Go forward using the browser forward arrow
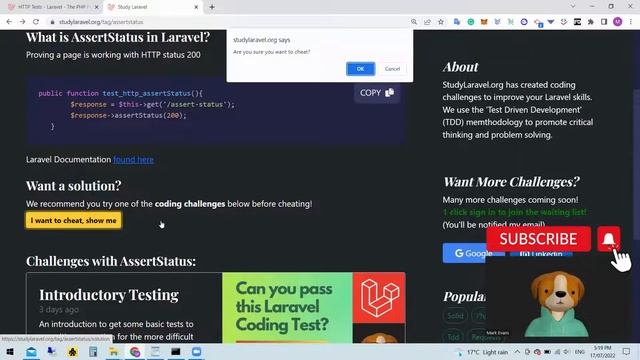Viewport: 640px width, 360px height. (22, 22)
